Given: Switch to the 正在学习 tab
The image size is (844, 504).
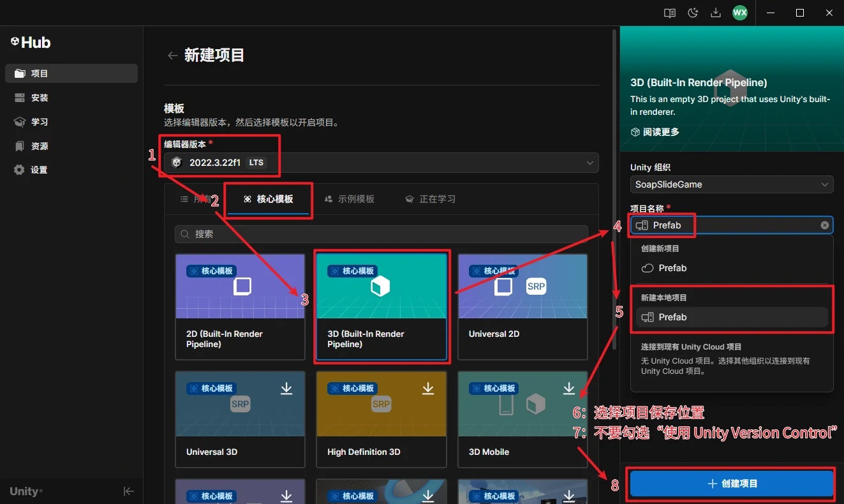Looking at the screenshot, I should (x=431, y=199).
